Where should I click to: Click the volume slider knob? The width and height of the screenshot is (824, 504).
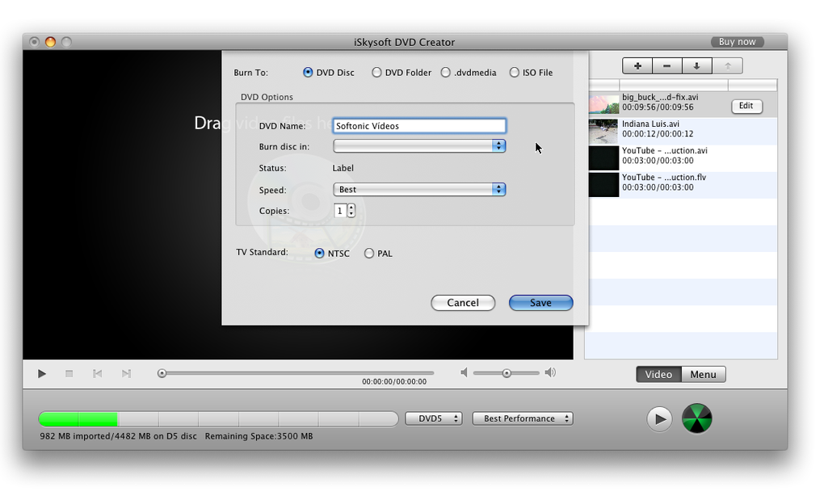click(507, 373)
